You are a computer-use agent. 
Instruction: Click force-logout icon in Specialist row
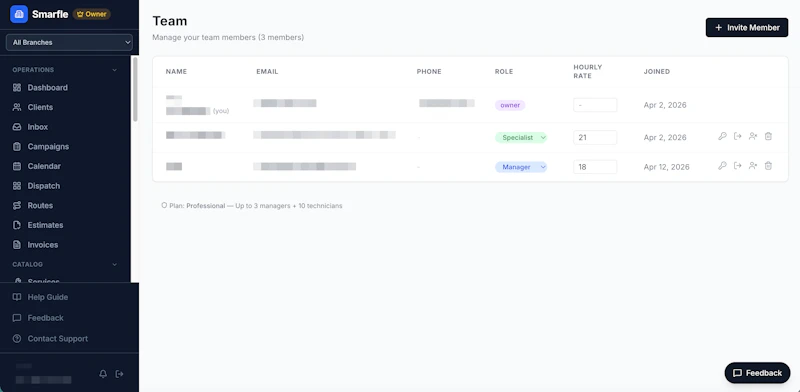pos(737,136)
